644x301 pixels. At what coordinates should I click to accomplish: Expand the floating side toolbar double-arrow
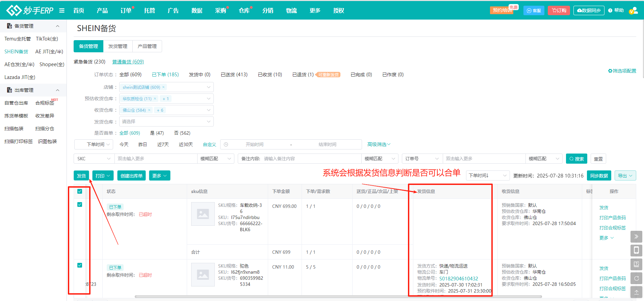(636, 237)
